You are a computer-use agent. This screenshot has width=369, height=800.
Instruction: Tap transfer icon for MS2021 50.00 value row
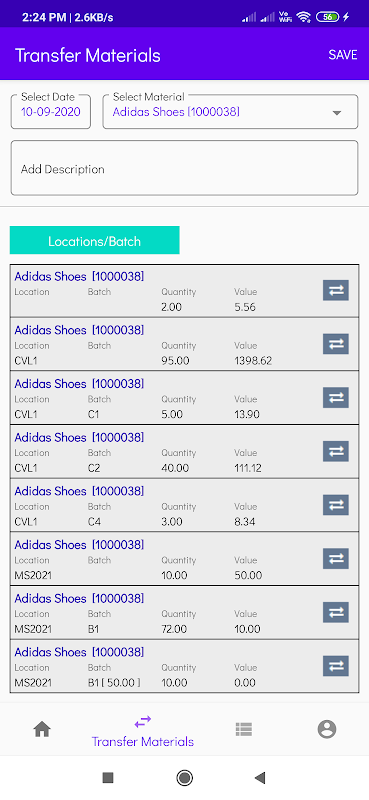[x=336, y=559]
